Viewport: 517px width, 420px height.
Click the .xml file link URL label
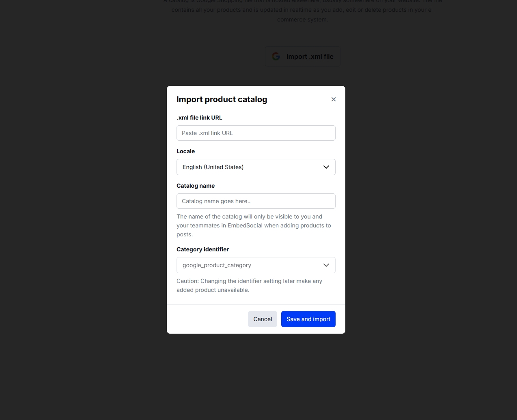[199, 118]
